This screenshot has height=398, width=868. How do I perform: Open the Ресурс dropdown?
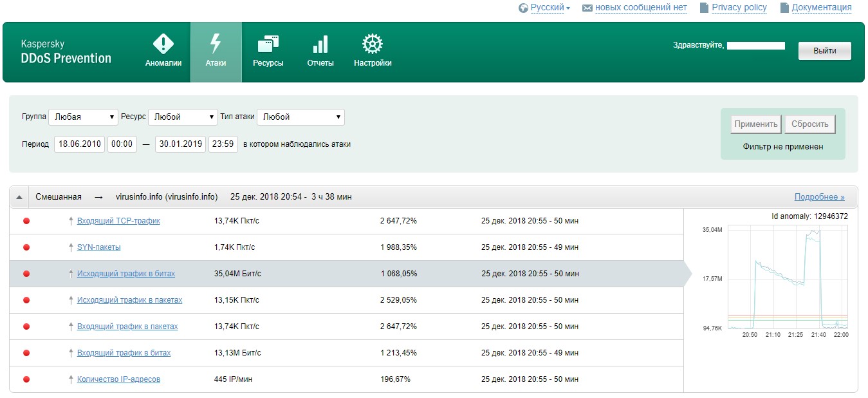[x=183, y=117]
